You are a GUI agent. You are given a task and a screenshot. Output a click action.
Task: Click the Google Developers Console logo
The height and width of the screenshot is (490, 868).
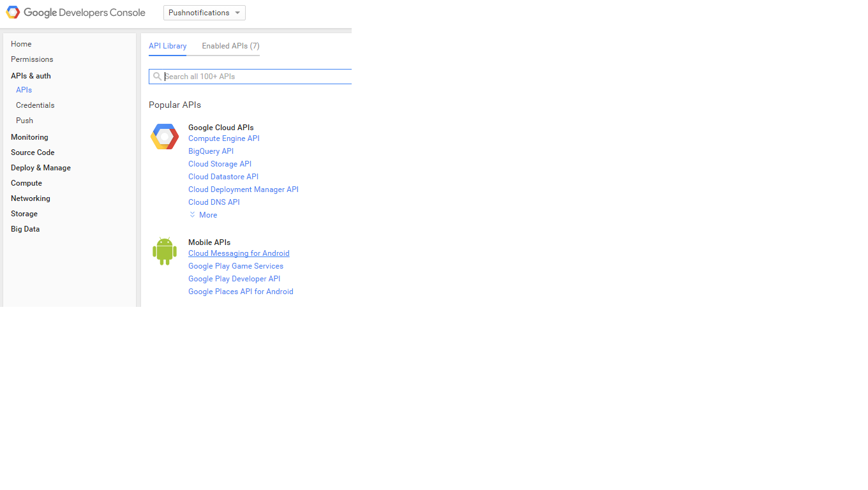[76, 13]
